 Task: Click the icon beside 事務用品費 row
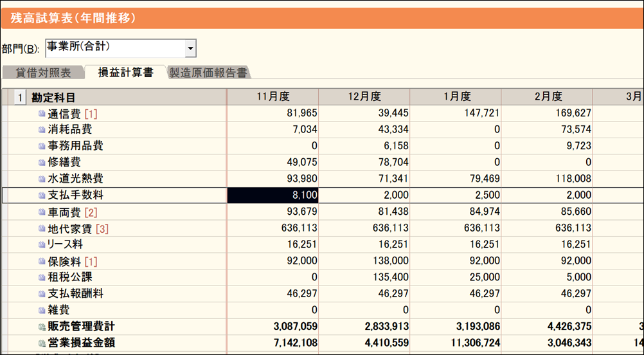tap(42, 146)
